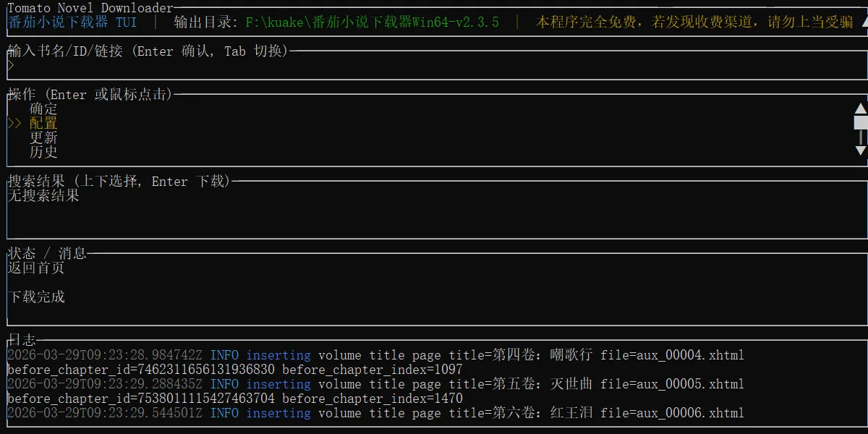Click the 返回首页 status text

pyautogui.click(x=33, y=268)
